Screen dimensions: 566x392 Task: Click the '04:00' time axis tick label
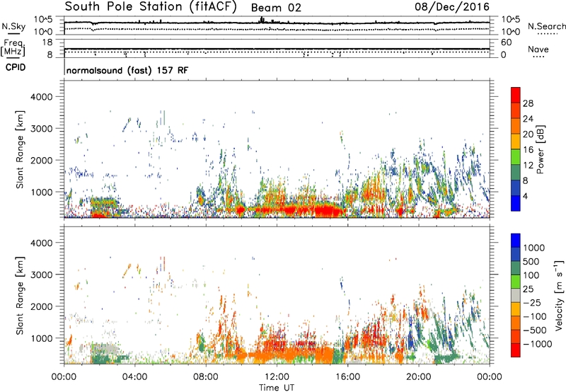pyautogui.click(x=134, y=377)
